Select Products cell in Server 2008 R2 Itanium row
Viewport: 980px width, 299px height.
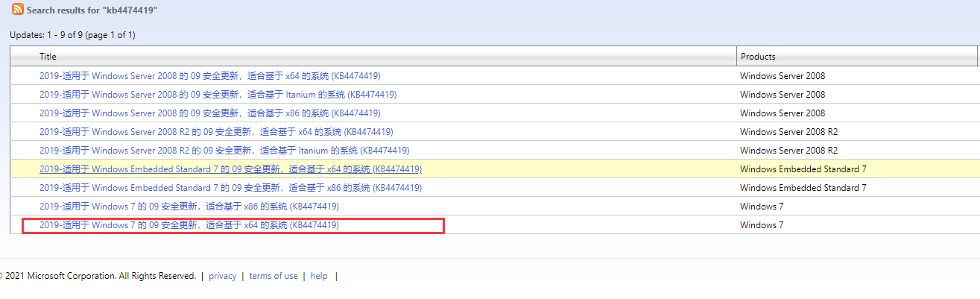point(789,151)
